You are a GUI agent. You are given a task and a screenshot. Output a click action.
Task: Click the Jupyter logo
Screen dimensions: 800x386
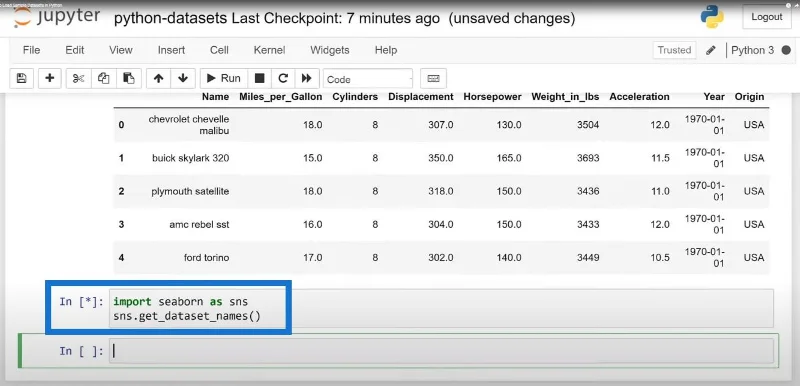(57, 17)
